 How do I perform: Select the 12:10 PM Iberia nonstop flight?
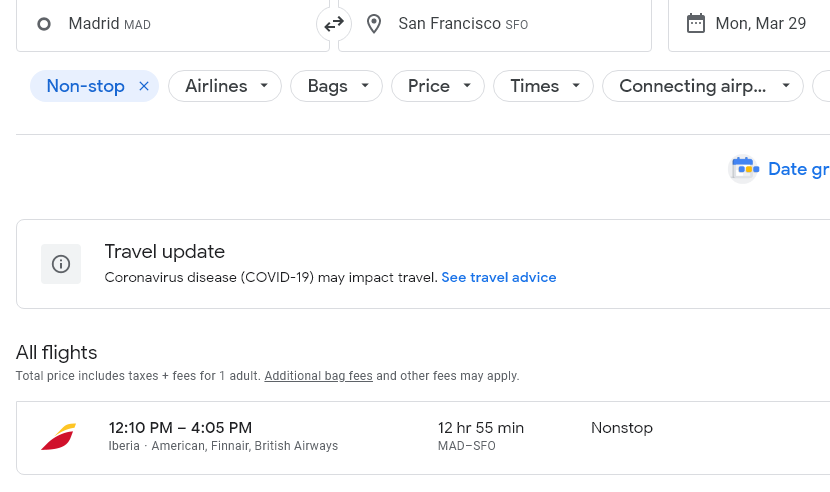pyautogui.click(x=423, y=438)
